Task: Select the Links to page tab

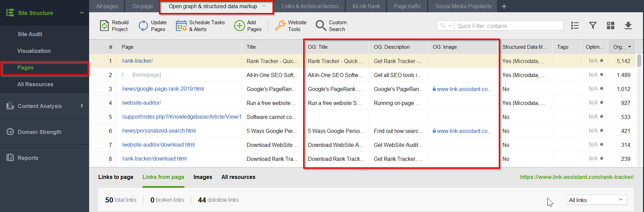Action: coord(116,177)
